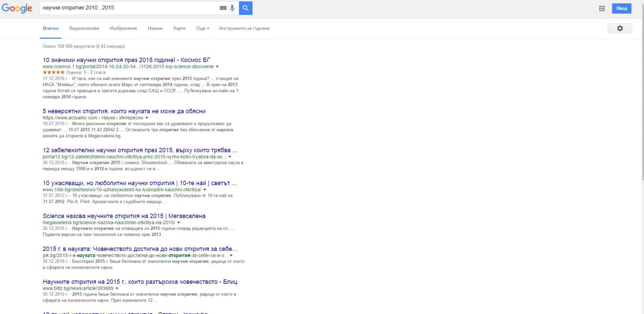Open '5 невероятни открития' result
This screenshot has height=314, width=644.
click(124, 111)
